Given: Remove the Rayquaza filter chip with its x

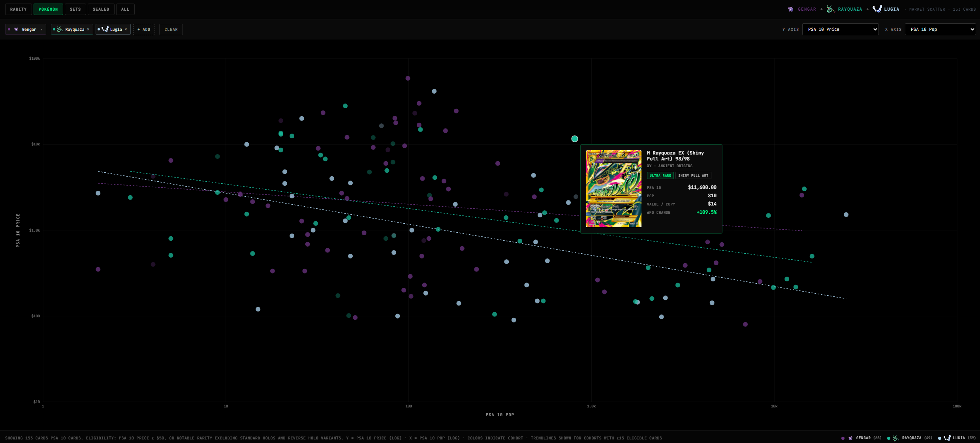Looking at the screenshot, I should (88, 29).
